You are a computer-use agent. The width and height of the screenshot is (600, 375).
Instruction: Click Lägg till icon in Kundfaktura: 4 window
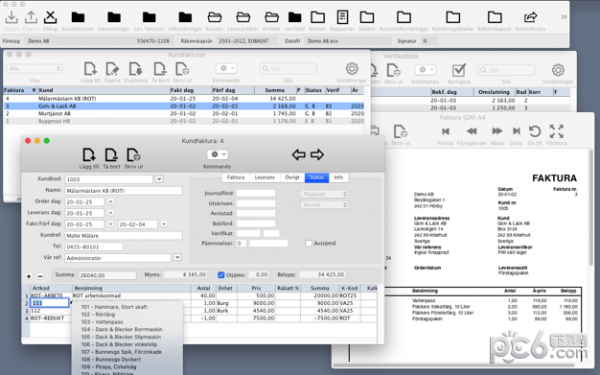(x=89, y=155)
